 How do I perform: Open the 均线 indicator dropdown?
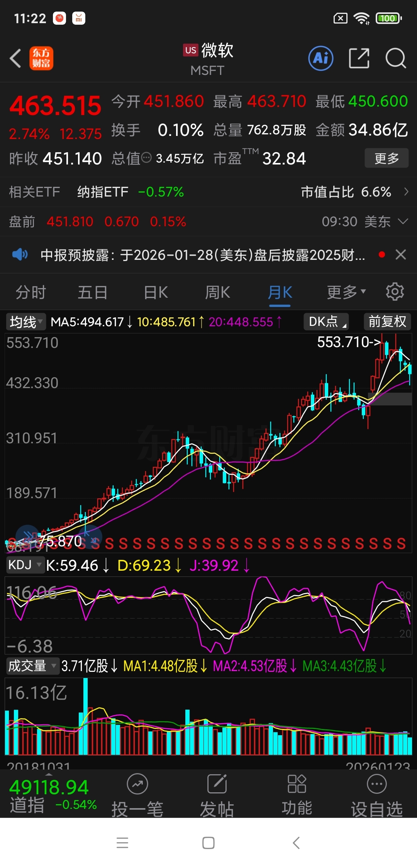click(x=25, y=322)
